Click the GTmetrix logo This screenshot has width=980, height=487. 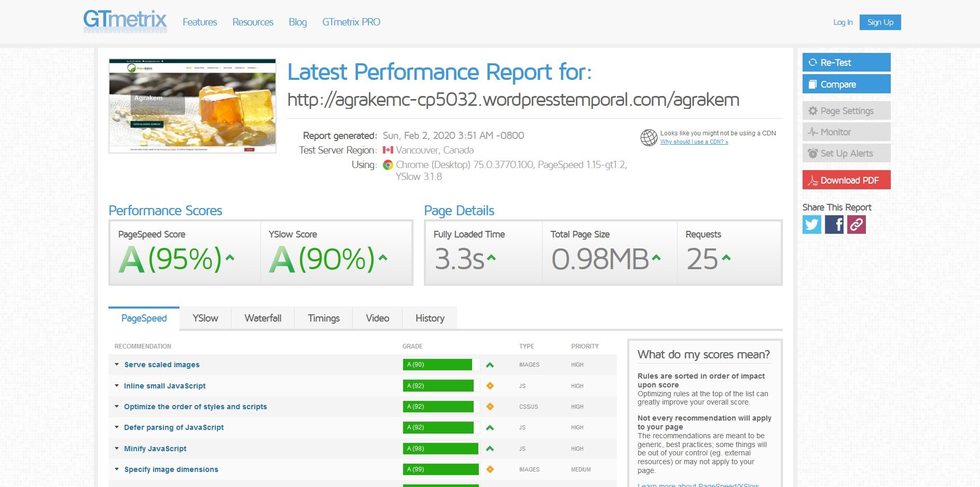[125, 21]
